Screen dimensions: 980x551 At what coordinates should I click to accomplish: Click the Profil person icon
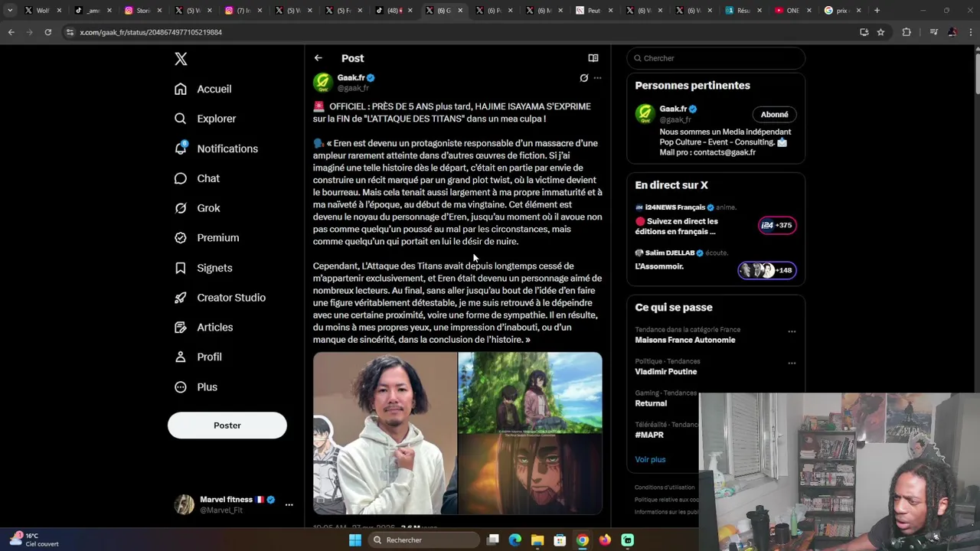(181, 357)
